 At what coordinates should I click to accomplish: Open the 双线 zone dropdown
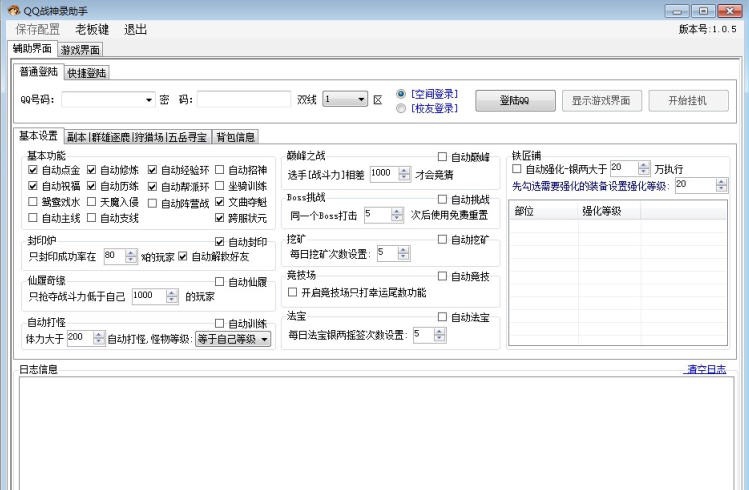[345, 99]
